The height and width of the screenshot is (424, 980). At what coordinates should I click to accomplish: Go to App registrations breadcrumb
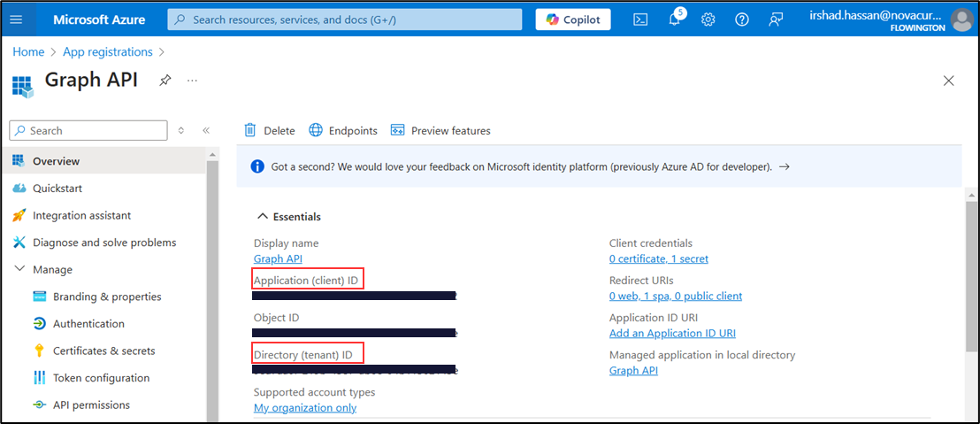108,52
